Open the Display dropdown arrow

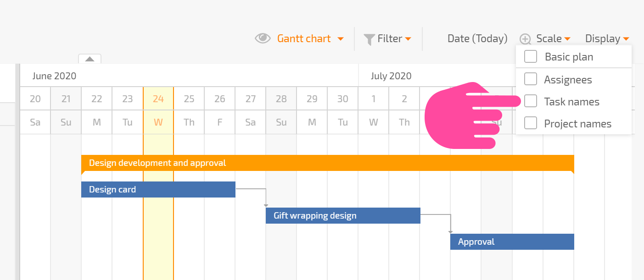[626, 39]
